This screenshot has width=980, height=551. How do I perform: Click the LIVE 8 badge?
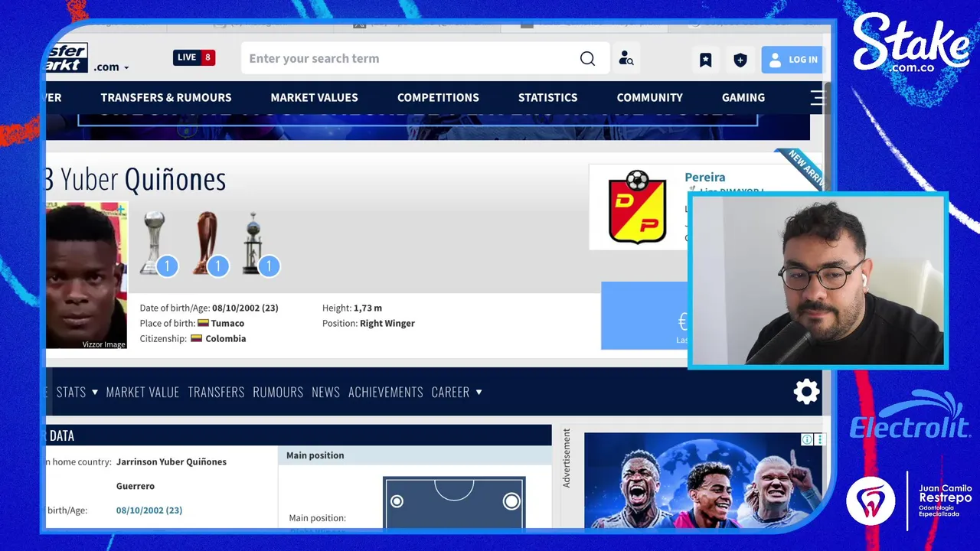click(194, 57)
